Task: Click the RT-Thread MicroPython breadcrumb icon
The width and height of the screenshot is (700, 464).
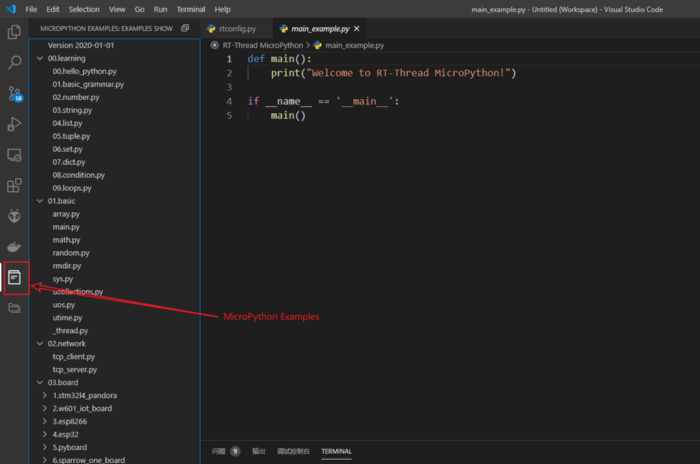Action: tap(214, 45)
